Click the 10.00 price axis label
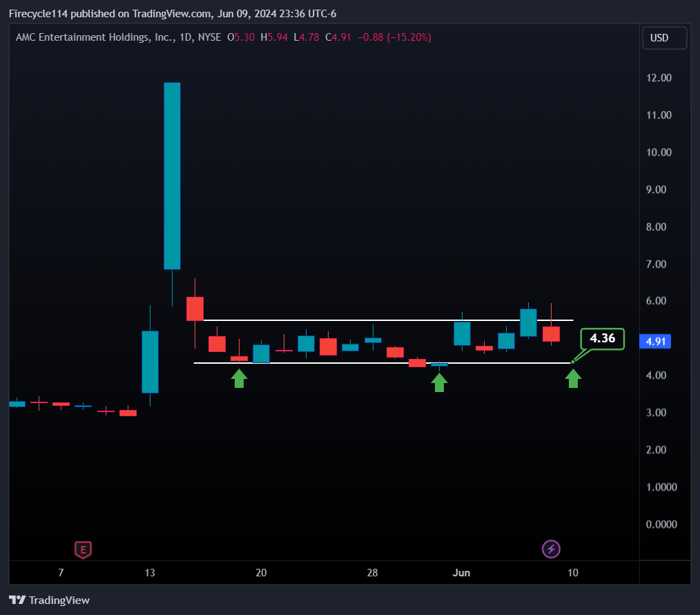 [659, 152]
